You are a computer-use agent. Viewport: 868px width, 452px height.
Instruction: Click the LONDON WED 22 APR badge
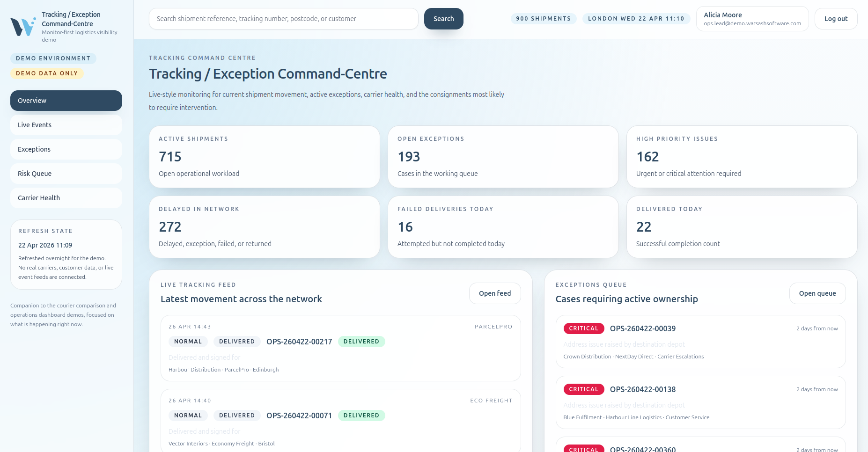click(x=636, y=19)
